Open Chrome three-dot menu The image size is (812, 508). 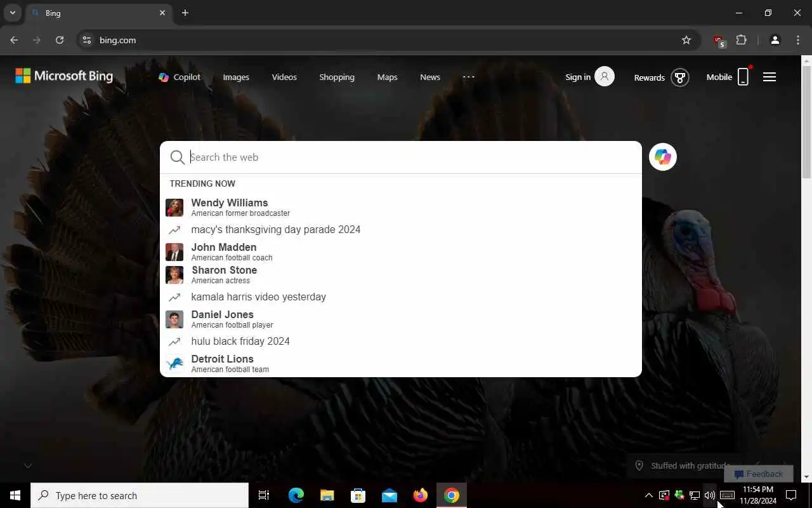tap(798, 40)
